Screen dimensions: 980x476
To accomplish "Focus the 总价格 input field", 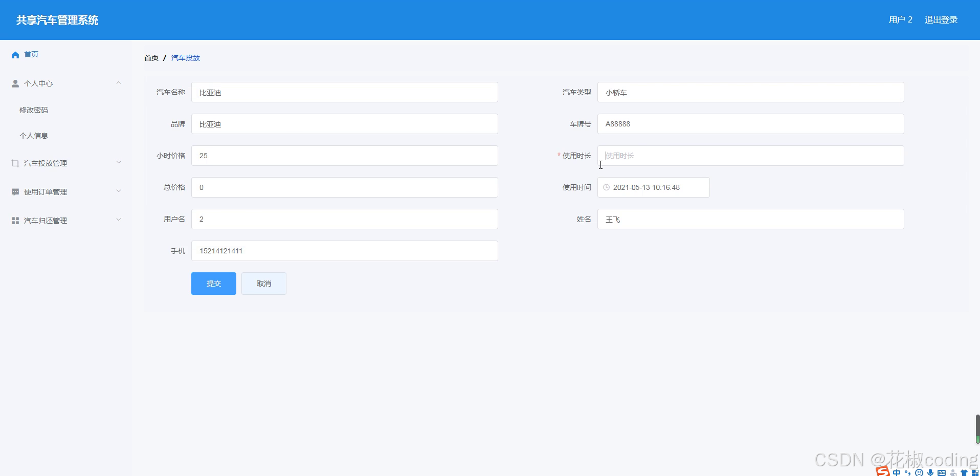I will (345, 187).
